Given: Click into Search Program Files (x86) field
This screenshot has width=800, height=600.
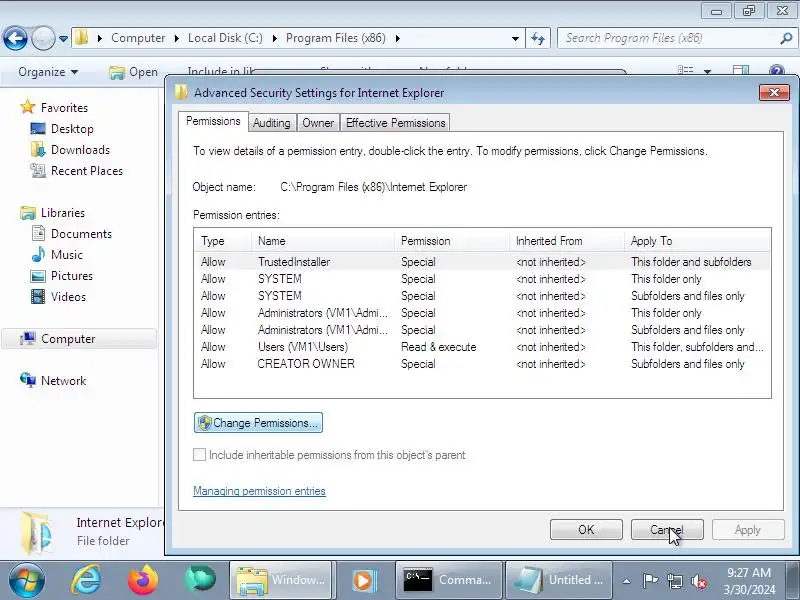Looking at the screenshot, I should click(668, 38).
